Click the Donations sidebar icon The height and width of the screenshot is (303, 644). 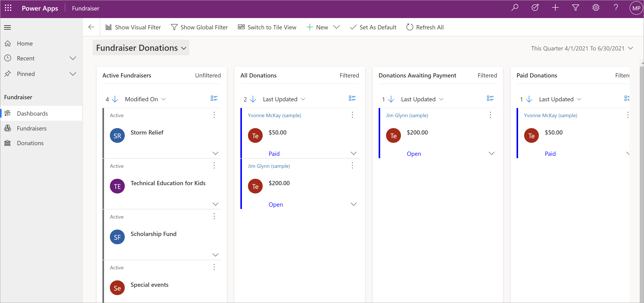[8, 143]
